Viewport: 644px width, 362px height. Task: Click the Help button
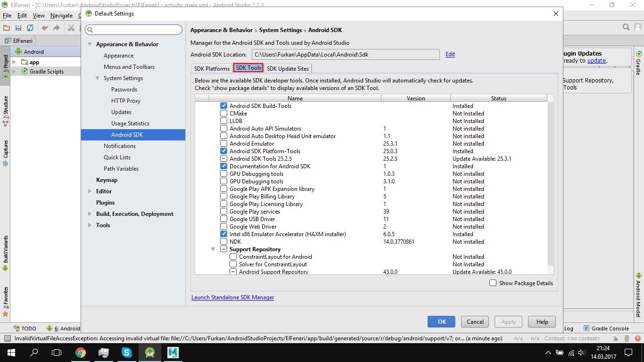pyautogui.click(x=542, y=322)
